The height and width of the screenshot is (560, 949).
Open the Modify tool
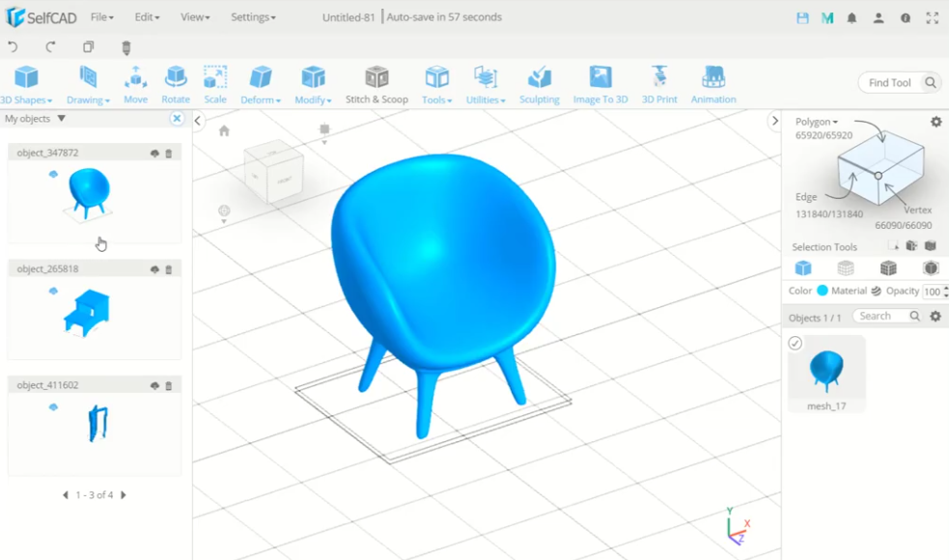pyautogui.click(x=313, y=85)
